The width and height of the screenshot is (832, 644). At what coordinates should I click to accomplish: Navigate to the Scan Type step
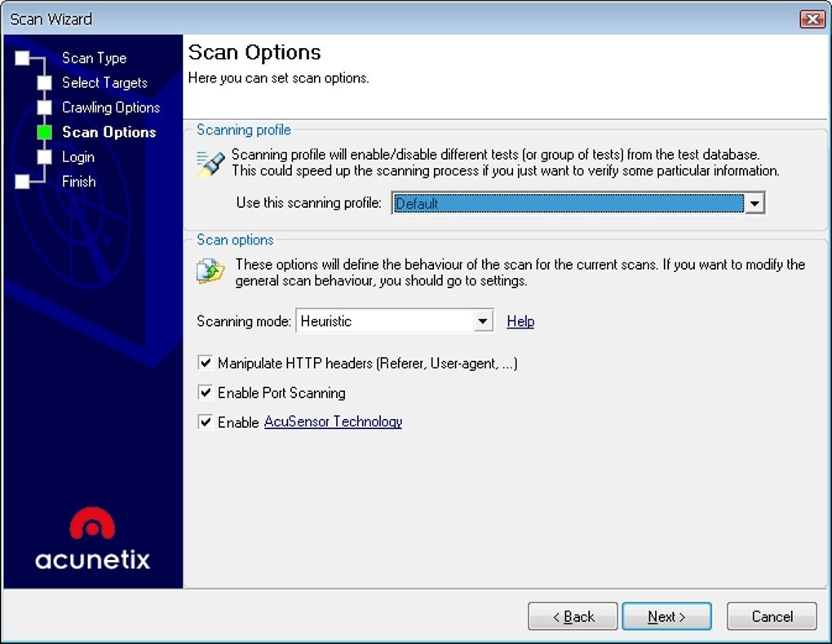[x=95, y=58]
